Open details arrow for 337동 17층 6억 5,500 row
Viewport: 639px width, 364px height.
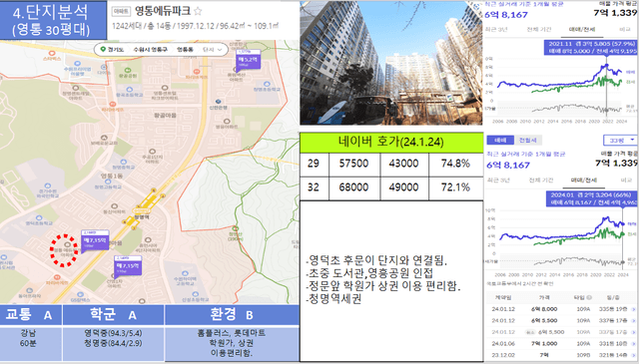634,321
